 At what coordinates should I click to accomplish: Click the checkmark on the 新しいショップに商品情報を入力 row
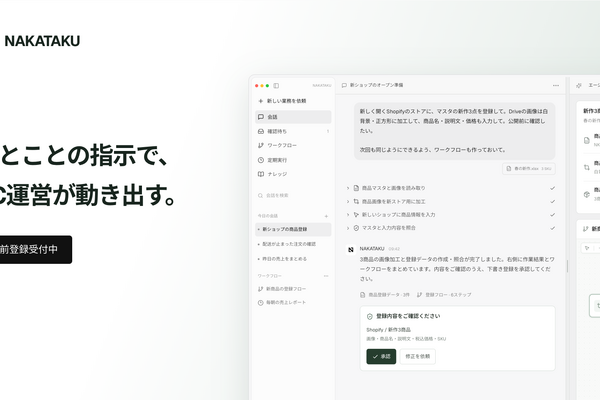(552, 215)
